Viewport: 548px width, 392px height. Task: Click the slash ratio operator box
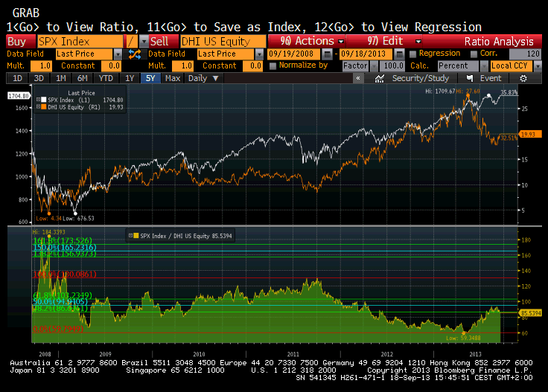tap(131, 42)
